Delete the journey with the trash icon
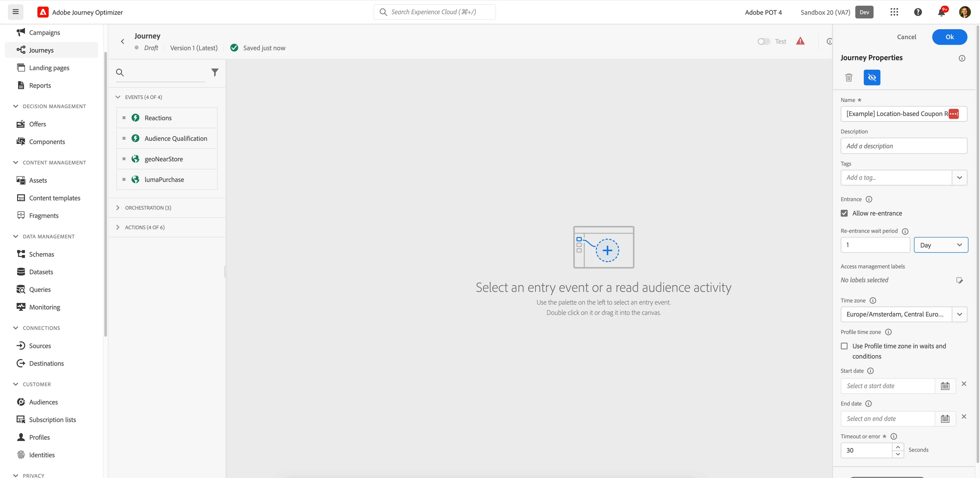Viewport: 980px width, 478px height. click(x=849, y=77)
